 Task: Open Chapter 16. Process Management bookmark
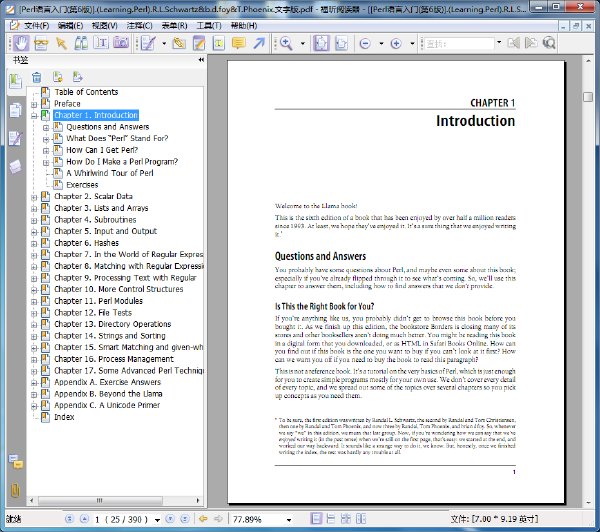coord(114,359)
